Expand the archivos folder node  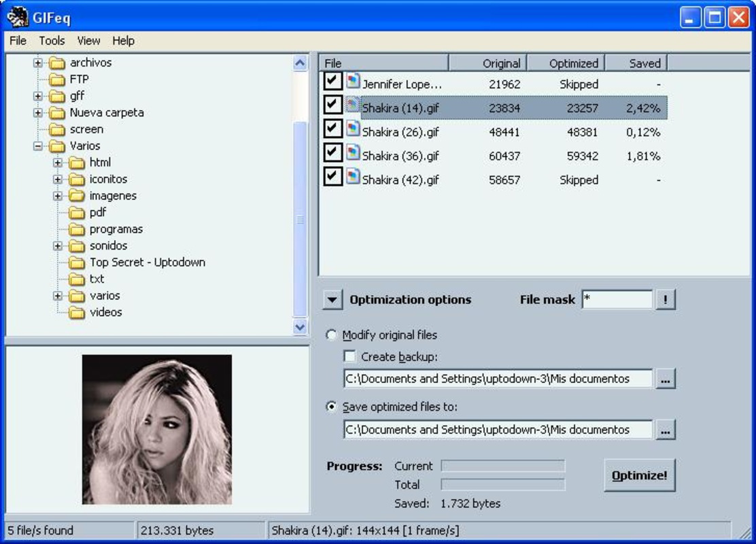[38, 63]
